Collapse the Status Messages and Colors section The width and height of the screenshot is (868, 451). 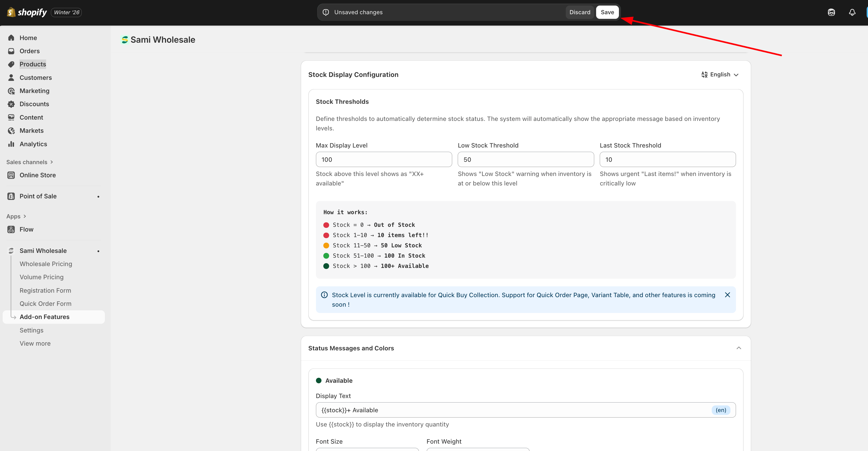point(739,348)
